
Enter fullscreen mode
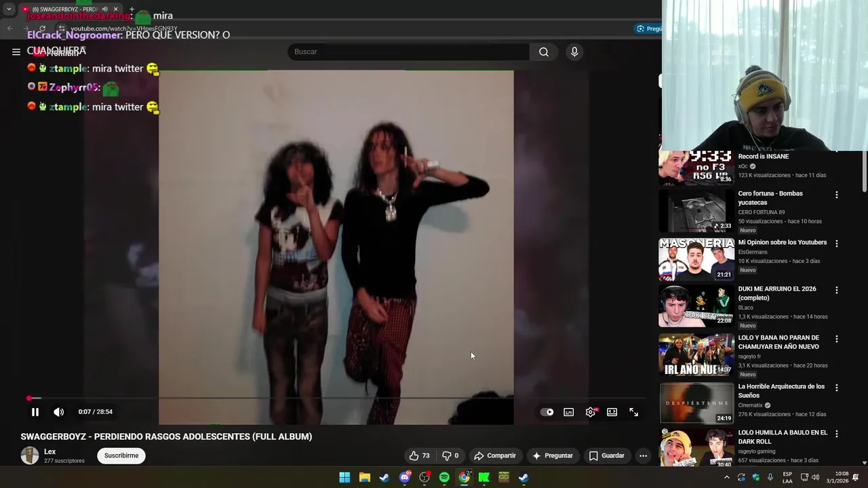click(x=634, y=412)
